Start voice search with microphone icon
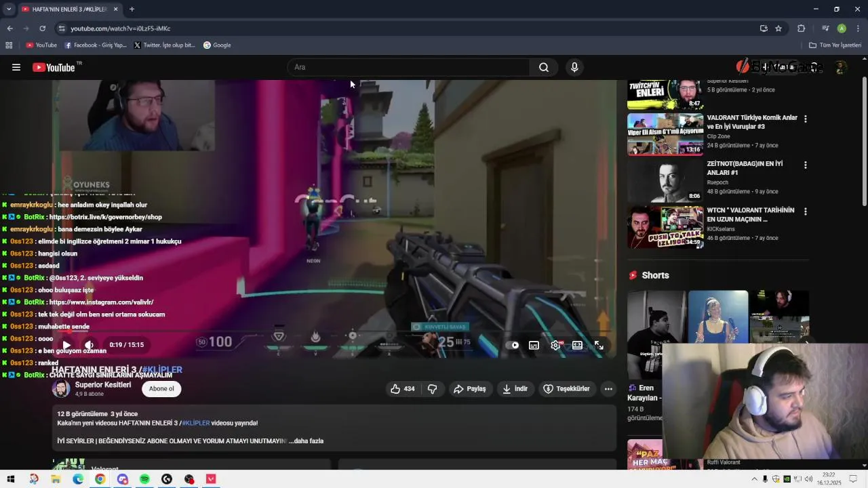This screenshot has width=868, height=488. [x=574, y=67]
